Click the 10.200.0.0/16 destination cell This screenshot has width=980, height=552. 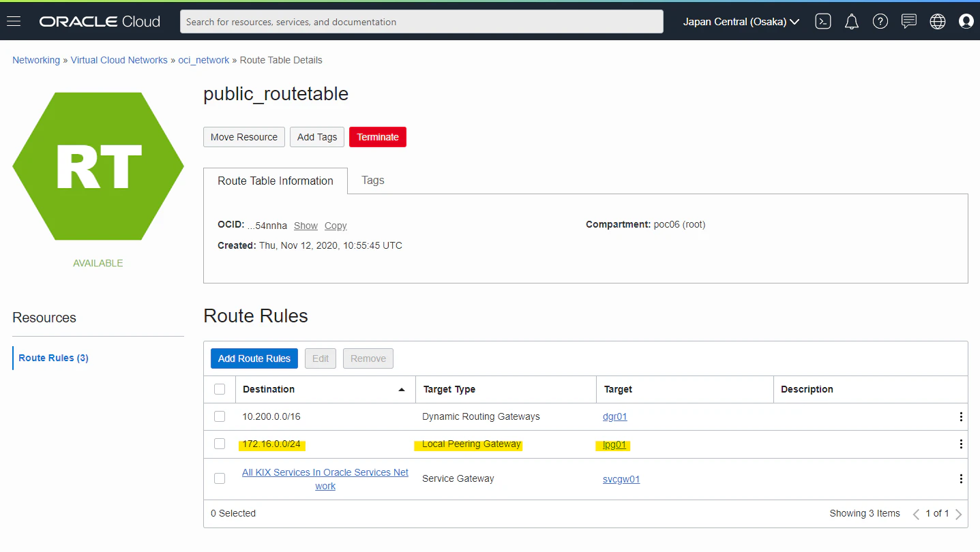click(271, 416)
